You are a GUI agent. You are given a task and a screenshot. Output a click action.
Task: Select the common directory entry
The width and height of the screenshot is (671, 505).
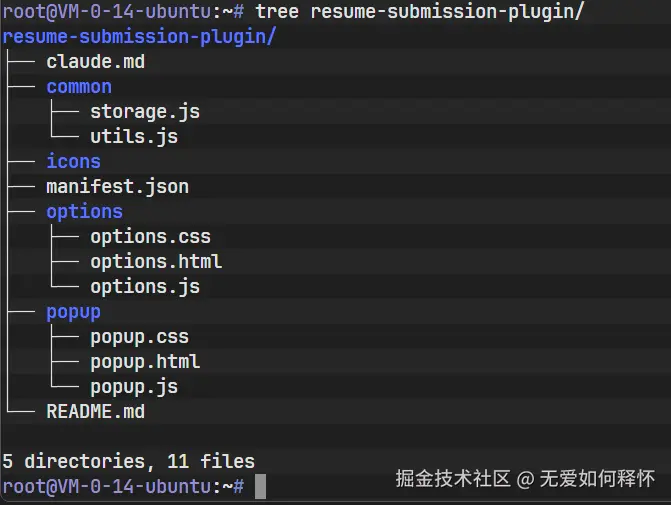click(79, 87)
